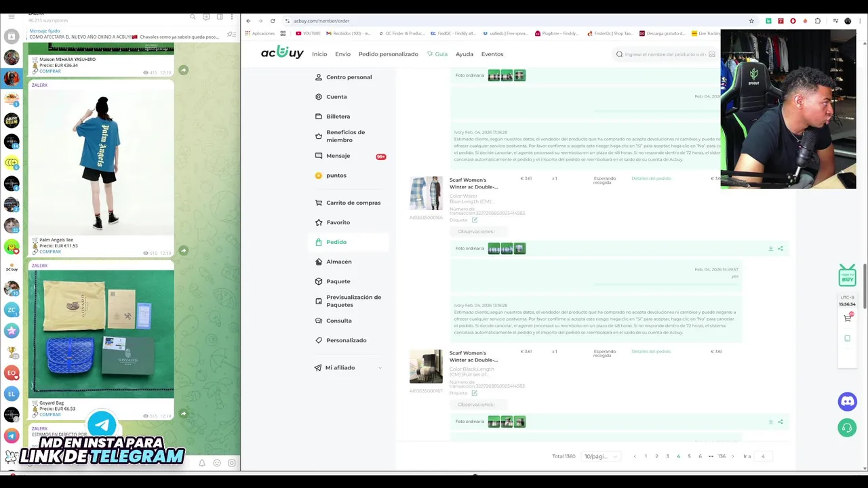This screenshot has height=488, width=868.
Task: Click browser back arrow
Action: coord(248,21)
